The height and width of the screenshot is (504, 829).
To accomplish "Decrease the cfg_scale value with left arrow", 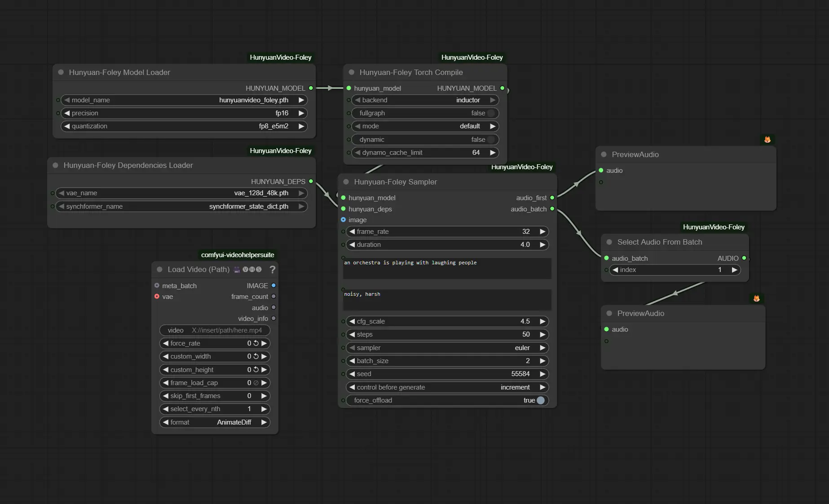I will pyautogui.click(x=352, y=321).
